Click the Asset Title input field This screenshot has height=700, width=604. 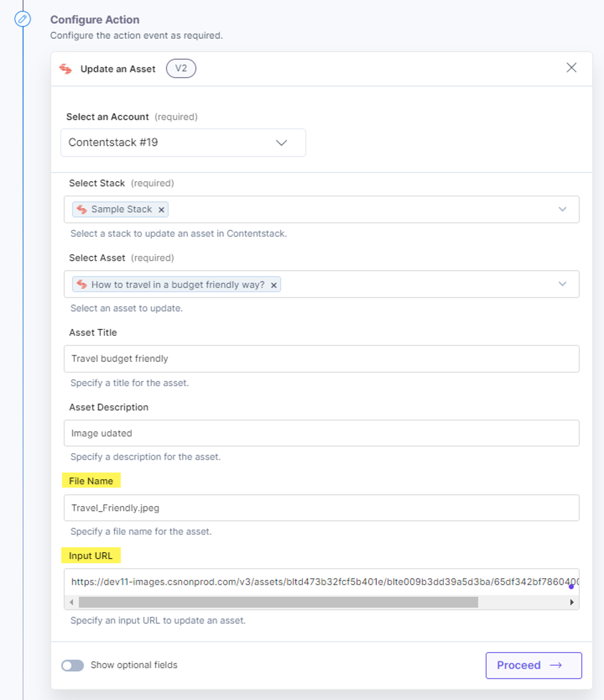coord(321,359)
